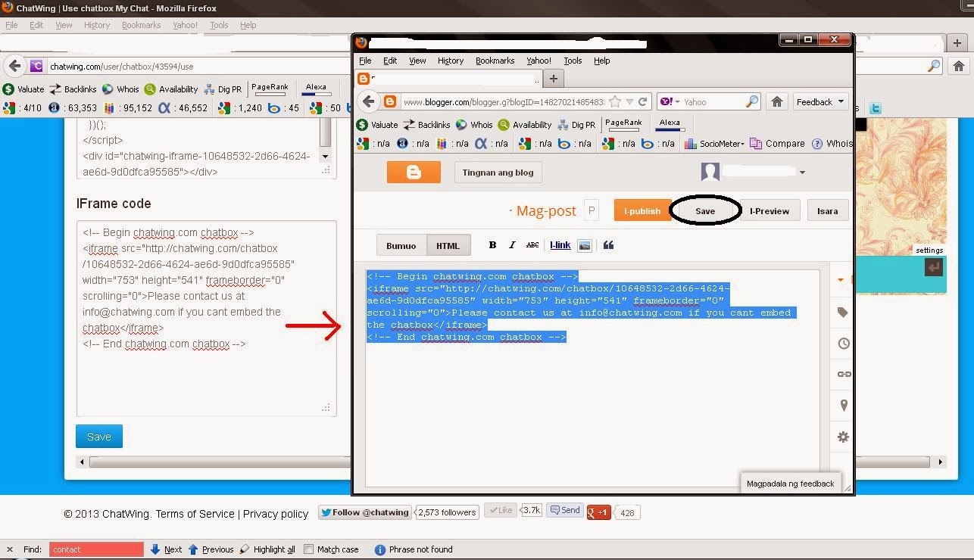Apply bold formatting in Blogger editor
This screenshot has height=560, width=974.
[492, 245]
